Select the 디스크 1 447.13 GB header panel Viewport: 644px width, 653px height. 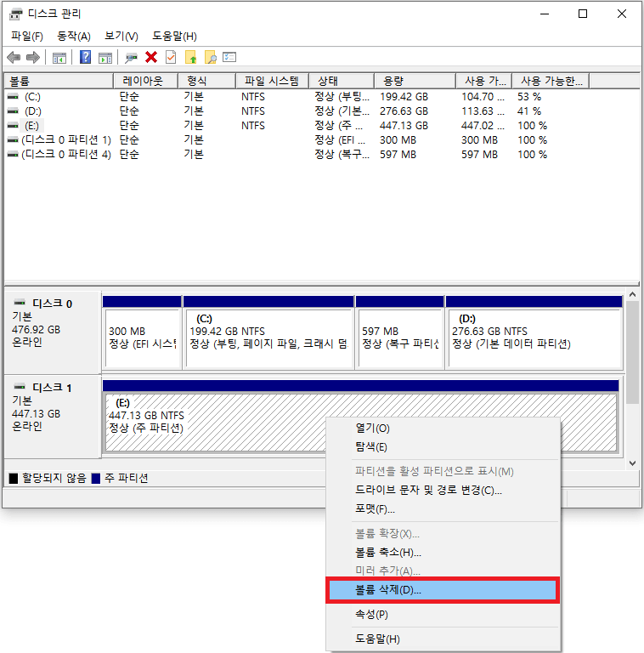click(53, 417)
